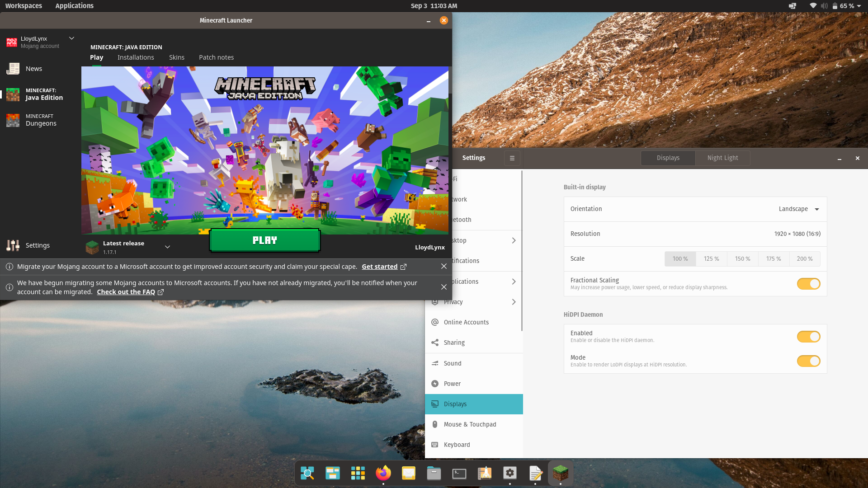Turn off HiDPI Daemon Enabled switch
Screen dimensions: 868x488
[x=808, y=337]
